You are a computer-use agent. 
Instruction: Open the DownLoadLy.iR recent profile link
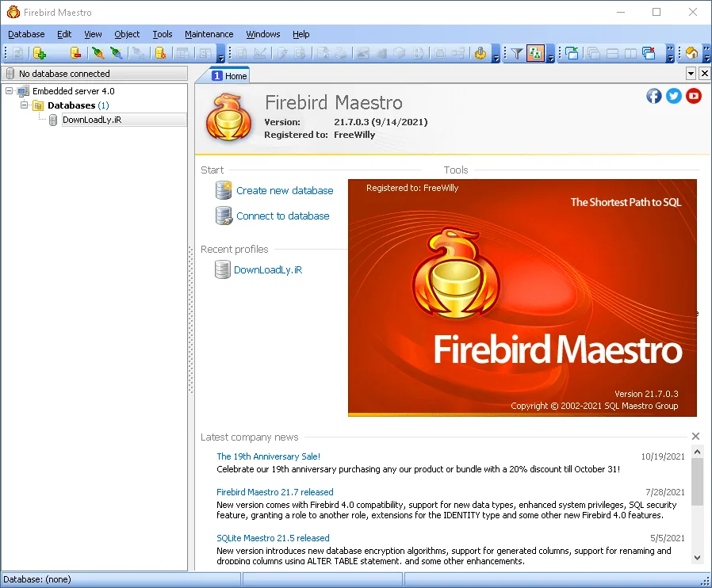click(268, 270)
